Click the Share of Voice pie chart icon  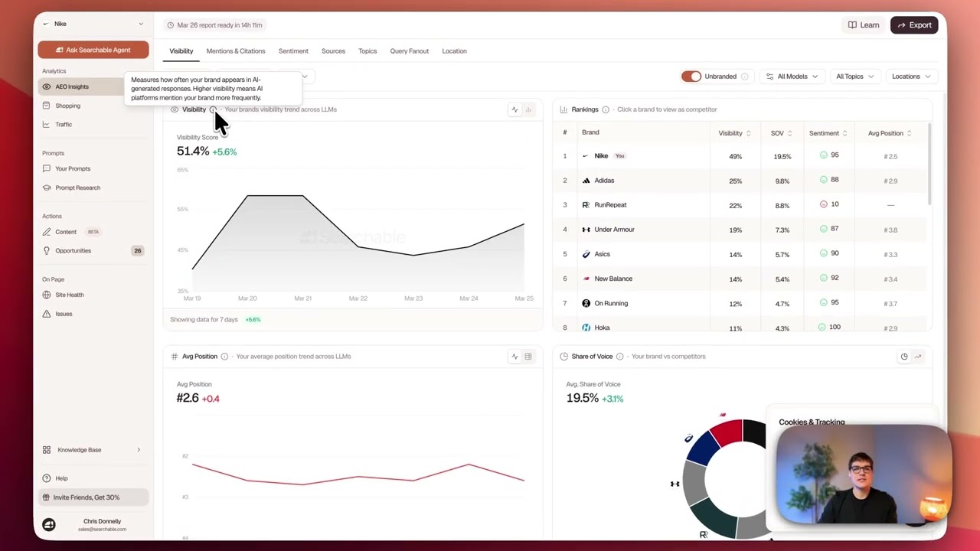[904, 357]
